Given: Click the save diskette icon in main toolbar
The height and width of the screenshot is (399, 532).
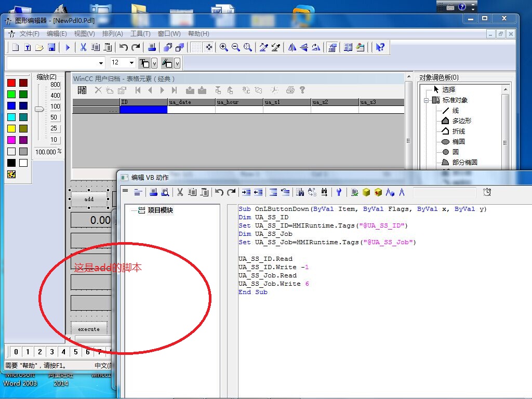Looking at the screenshot, I should [51, 48].
